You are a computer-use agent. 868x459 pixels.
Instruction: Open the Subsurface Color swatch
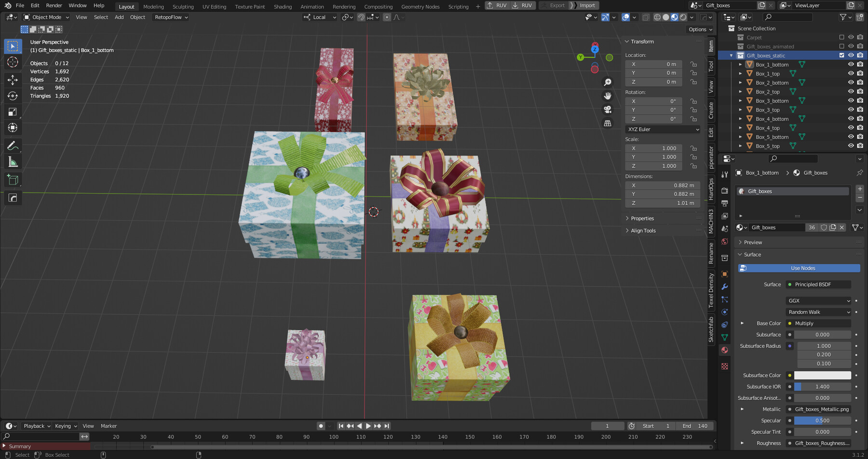click(822, 375)
